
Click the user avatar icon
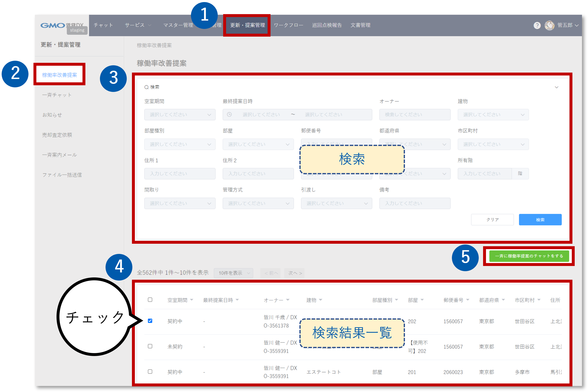549,25
